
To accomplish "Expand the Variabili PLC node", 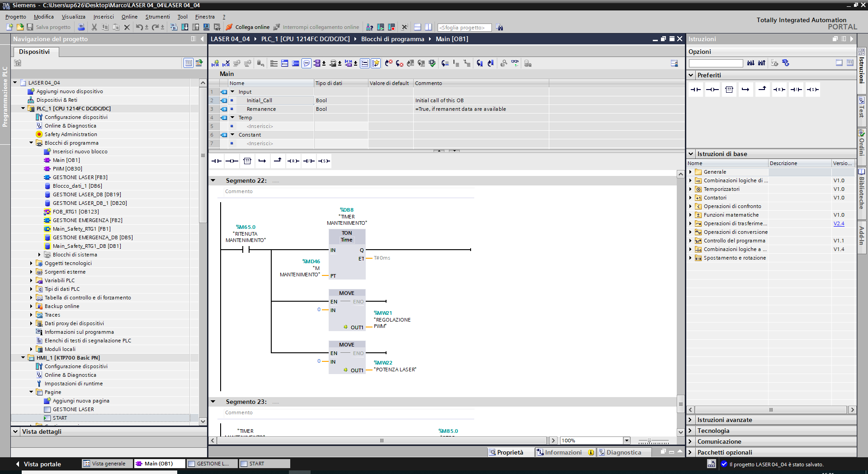I will (x=31, y=280).
